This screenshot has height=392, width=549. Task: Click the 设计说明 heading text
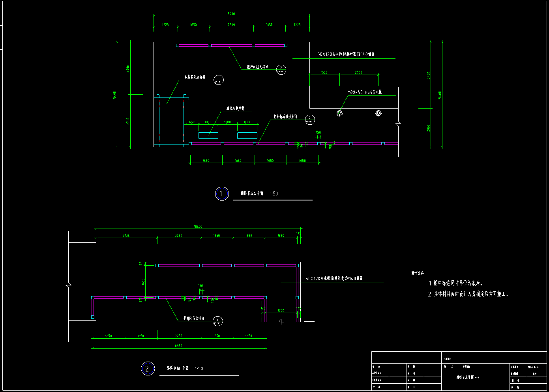click(x=417, y=273)
